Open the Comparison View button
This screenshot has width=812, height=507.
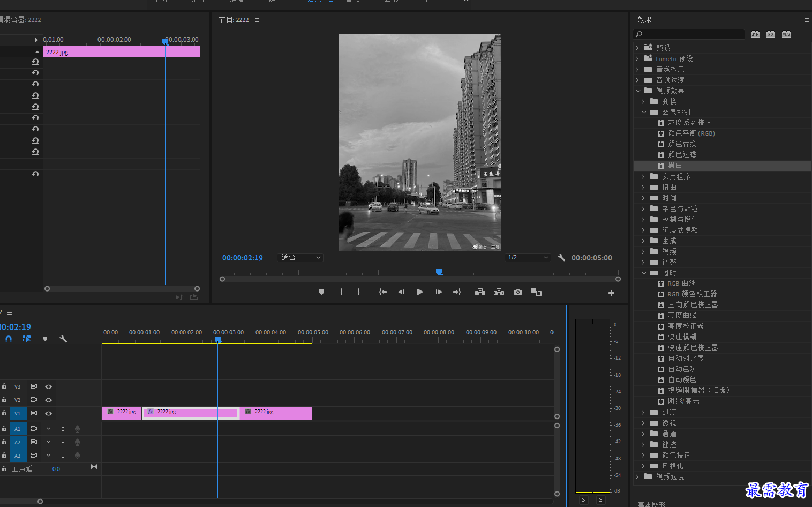click(x=536, y=292)
